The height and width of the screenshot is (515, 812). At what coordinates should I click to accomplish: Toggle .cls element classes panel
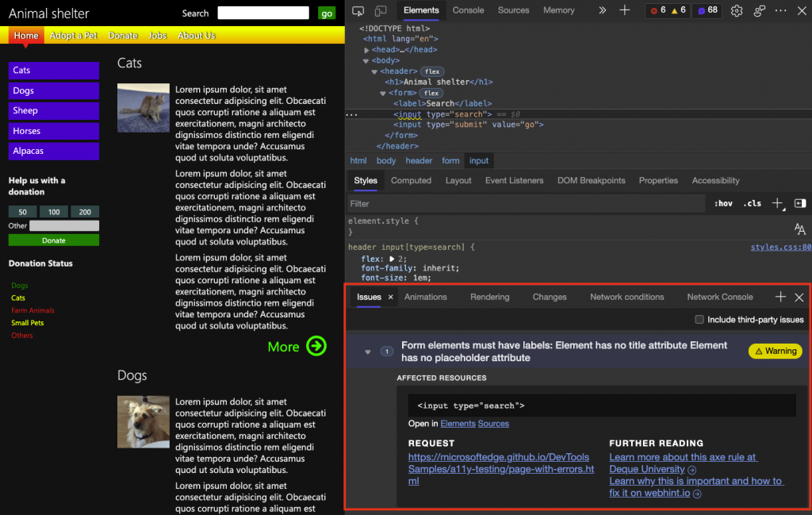pos(752,204)
